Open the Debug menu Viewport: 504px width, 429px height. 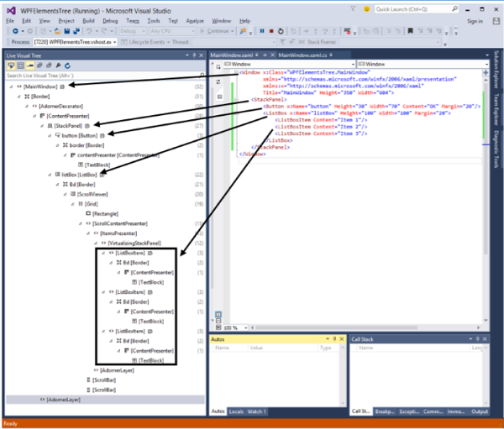pyautogui.click(x=110, y=20)
